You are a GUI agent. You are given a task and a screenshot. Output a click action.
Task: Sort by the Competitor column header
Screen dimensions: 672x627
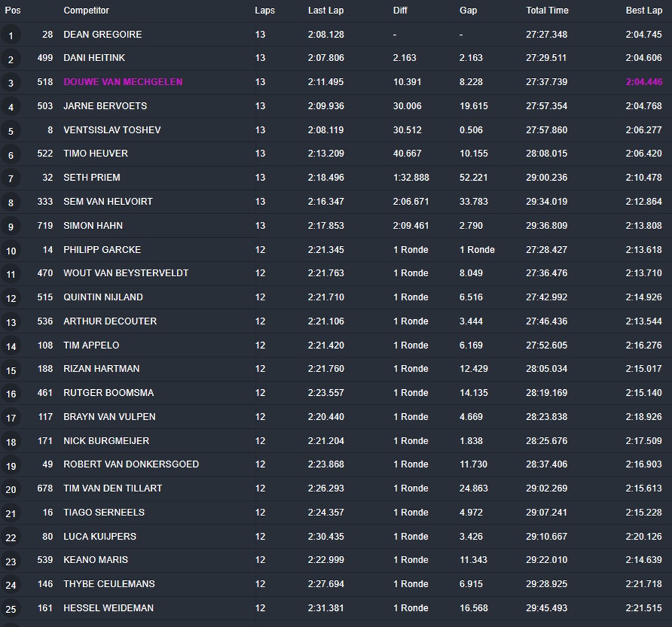pos(86,11)
